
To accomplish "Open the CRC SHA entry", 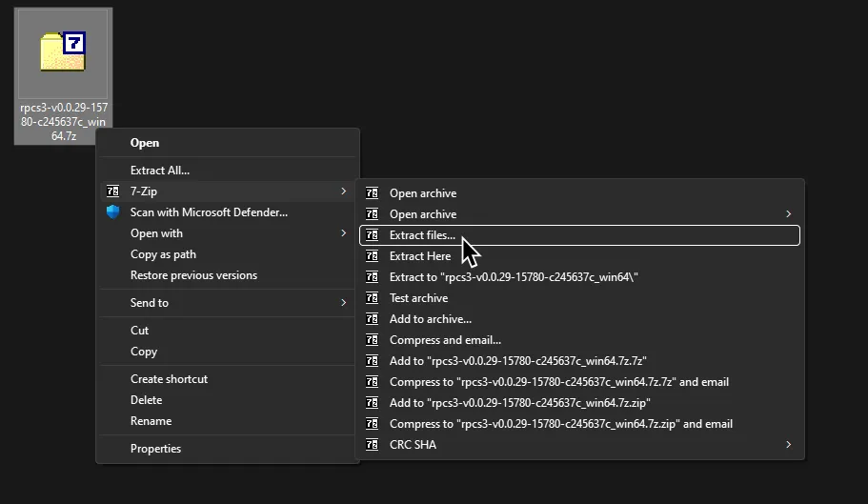I will [x=579, y=445].
